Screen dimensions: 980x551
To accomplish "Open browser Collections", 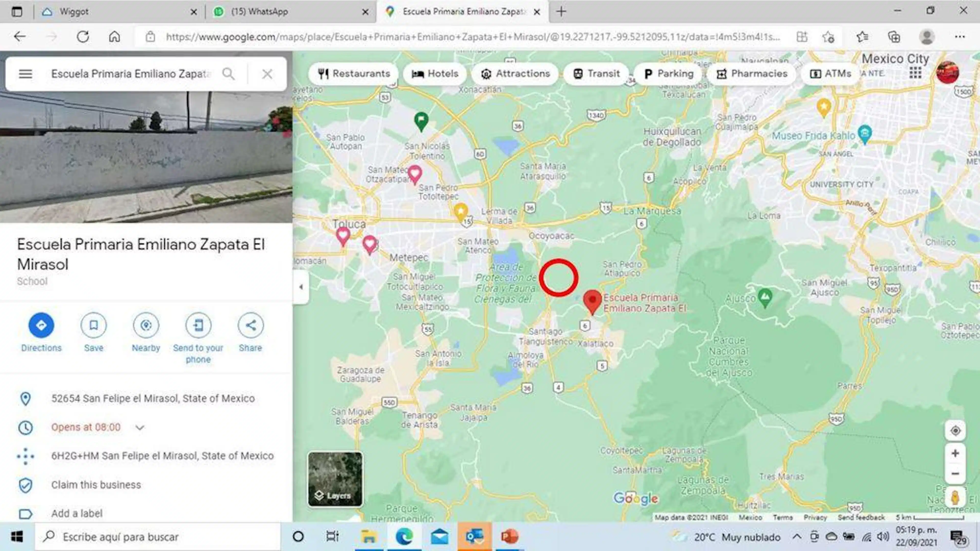I will [x=894, y=37].
